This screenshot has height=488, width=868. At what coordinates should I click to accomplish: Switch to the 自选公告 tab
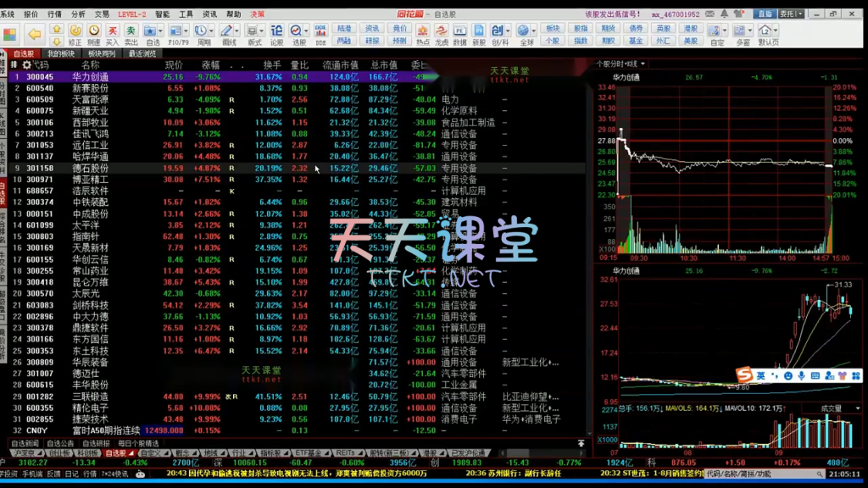point(60,443)
